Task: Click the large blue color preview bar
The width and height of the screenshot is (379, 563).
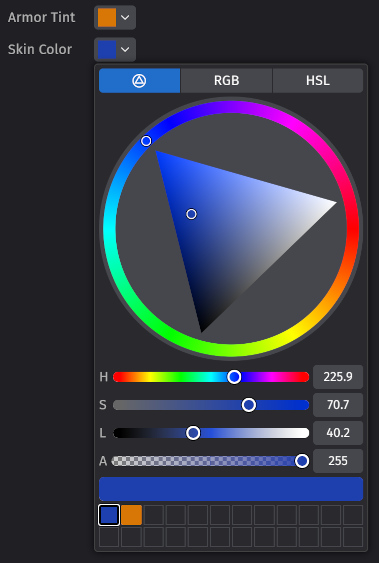Action: tap(231, 489)
